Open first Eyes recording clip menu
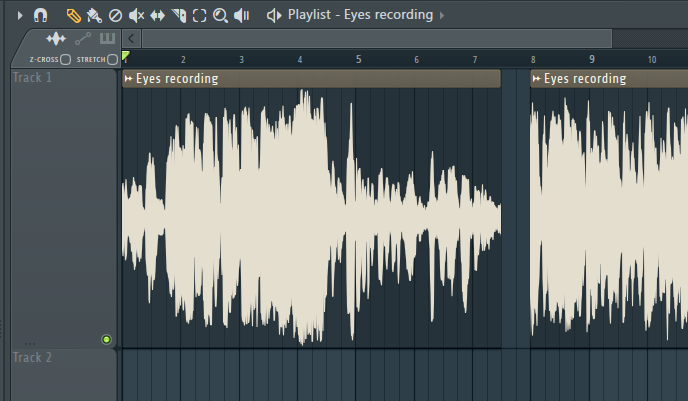 click(x=129, y=79)
